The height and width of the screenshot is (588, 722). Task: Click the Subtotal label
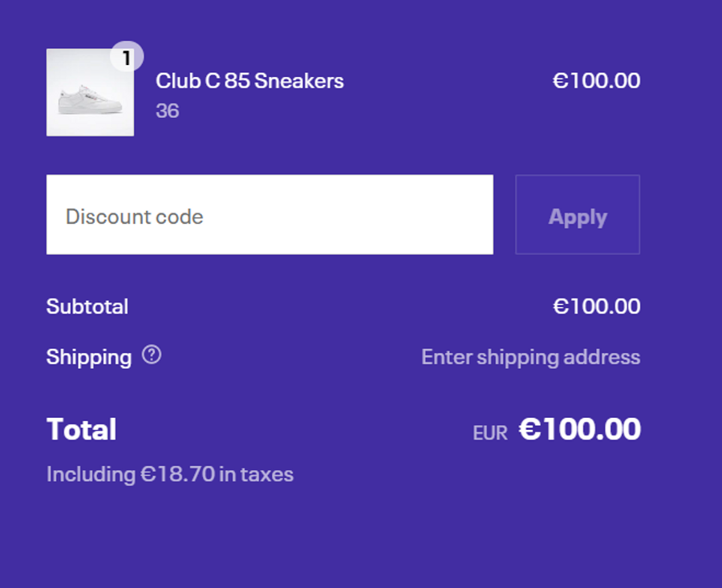coord(87,306)
